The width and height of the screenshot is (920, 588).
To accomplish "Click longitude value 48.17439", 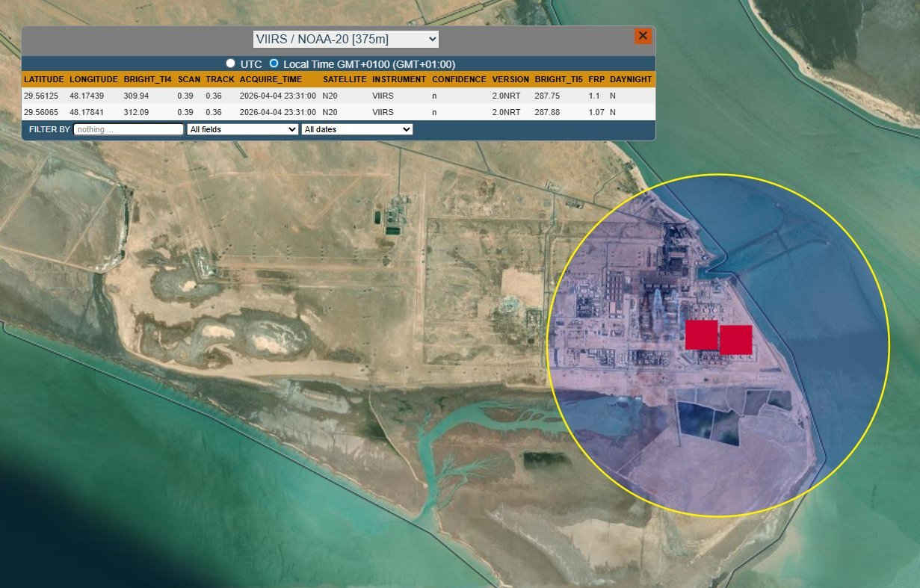I will [x=87, y=96].
